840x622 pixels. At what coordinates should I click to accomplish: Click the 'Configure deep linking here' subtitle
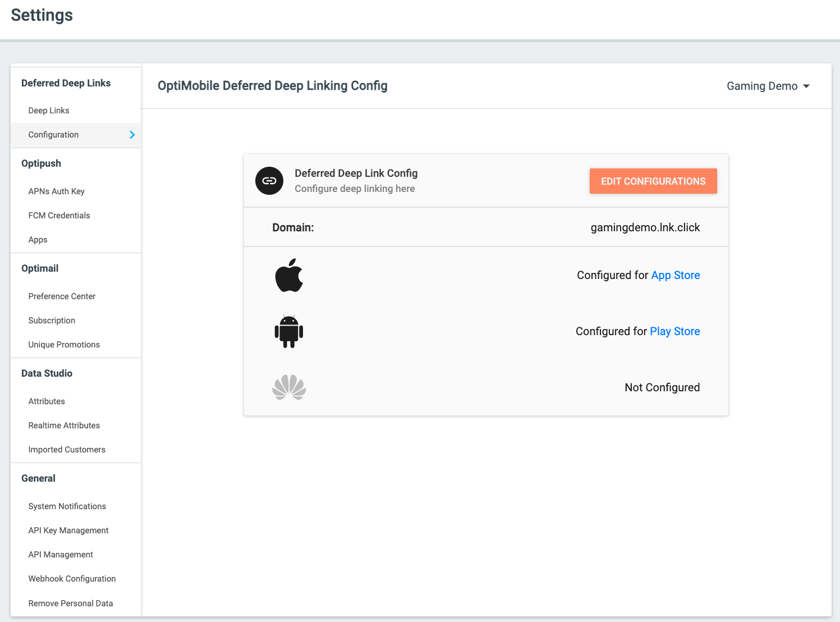(x=355, y=189)
